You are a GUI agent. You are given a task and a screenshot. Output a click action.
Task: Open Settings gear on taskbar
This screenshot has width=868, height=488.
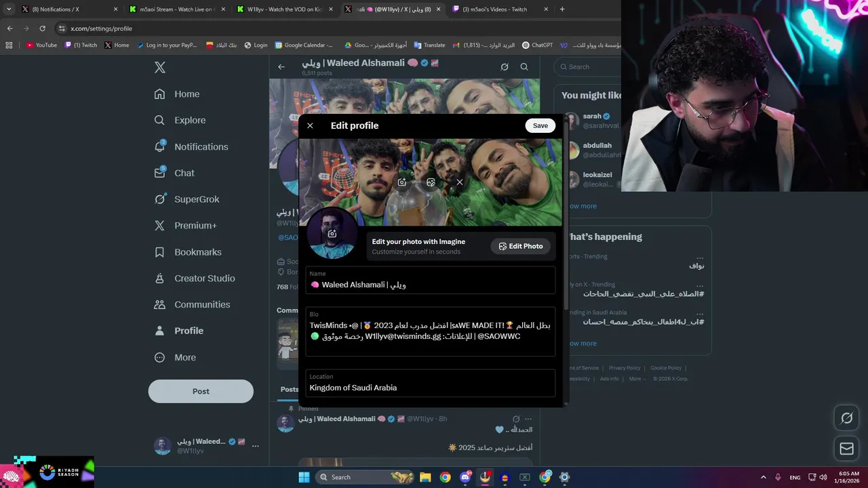(564, 477)
